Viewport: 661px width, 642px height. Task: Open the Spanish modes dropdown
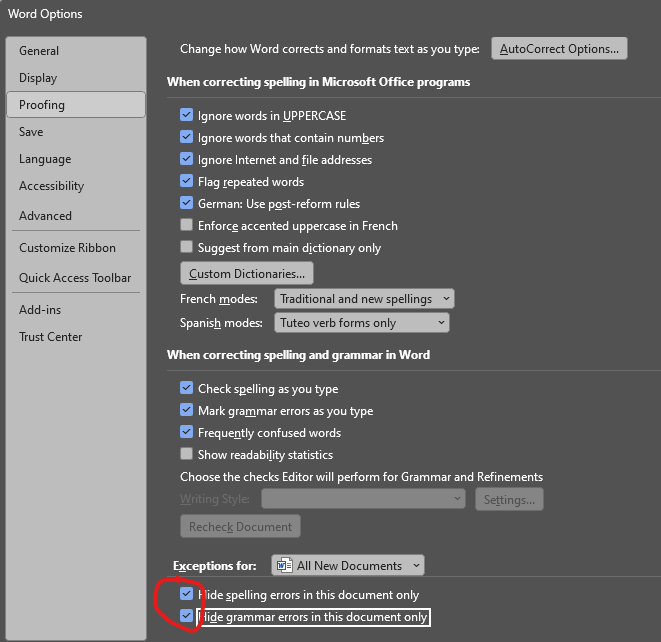pos(362,323)
